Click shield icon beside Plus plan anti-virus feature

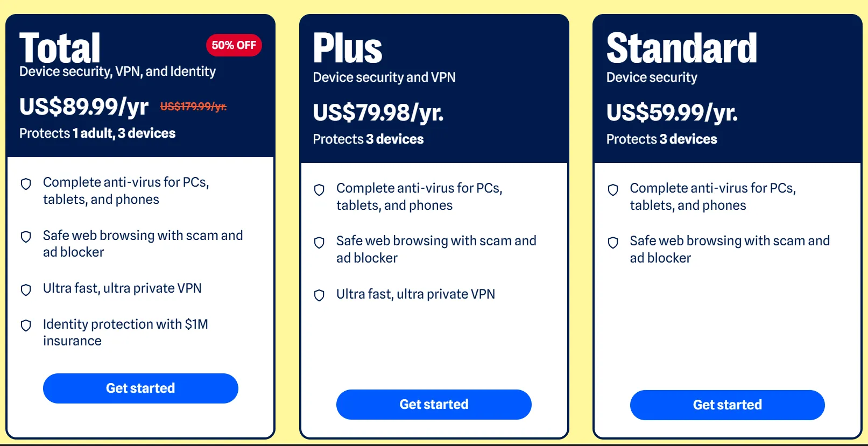pyautogui.click(x=319, y=190)
